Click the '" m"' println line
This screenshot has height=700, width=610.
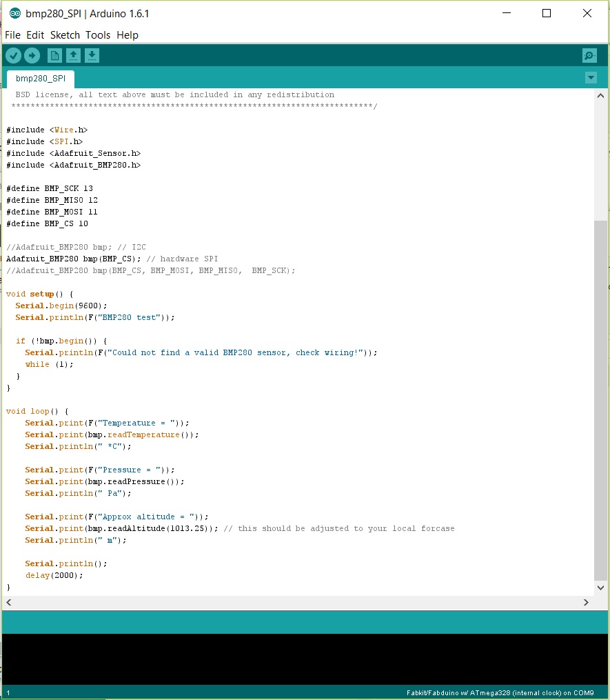click(x=76, y=540)
